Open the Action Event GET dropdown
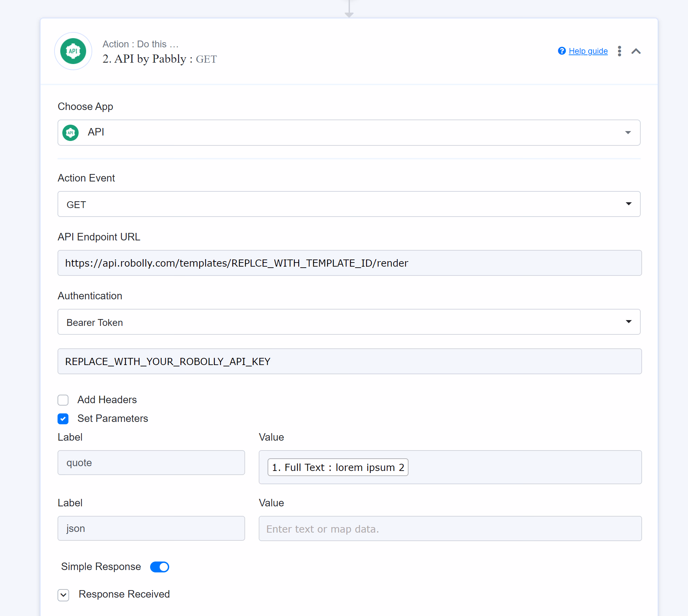 [x=349, y=204]
